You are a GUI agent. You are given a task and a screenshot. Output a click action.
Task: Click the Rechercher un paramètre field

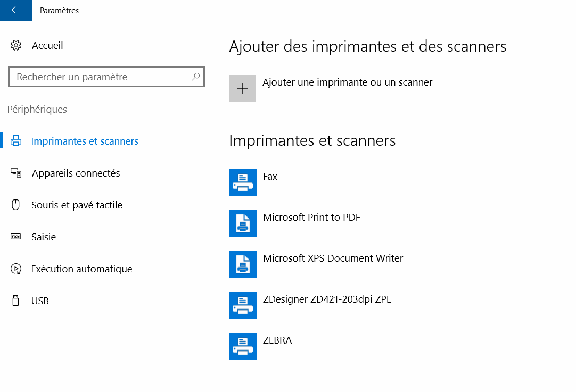(101, 77)
